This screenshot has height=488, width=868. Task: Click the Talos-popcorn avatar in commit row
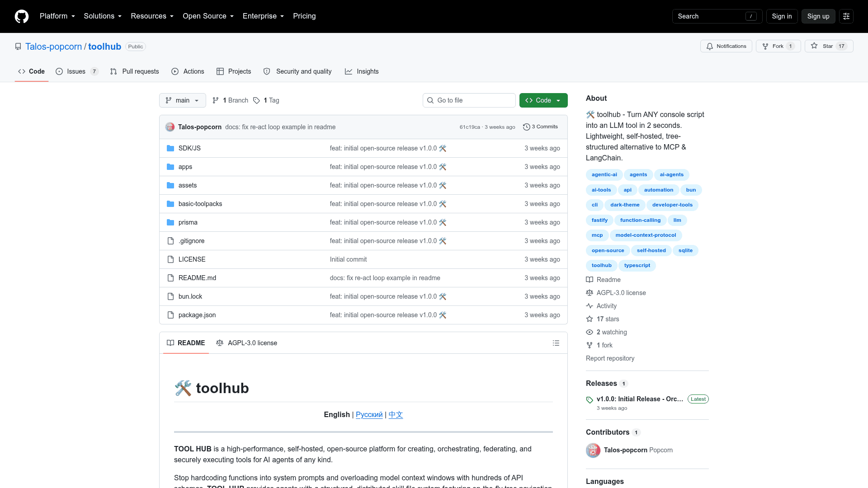coord(170,127)
